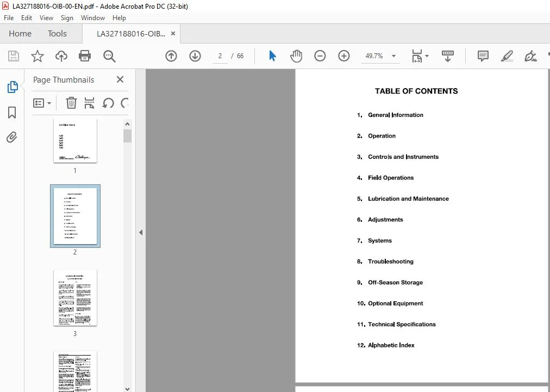
Task: Open the View menu
Action: (x=46, y=18)
